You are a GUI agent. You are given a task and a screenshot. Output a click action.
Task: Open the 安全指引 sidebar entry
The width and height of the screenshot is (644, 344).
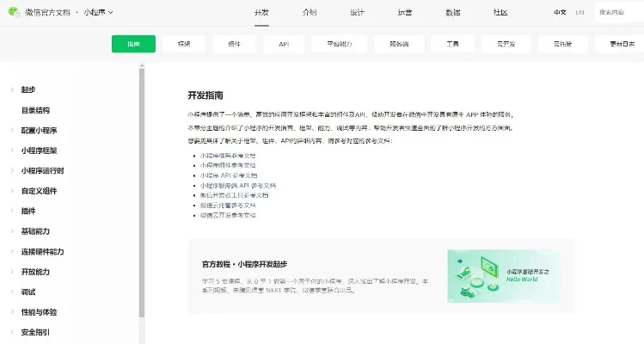[x=35, y=332]
